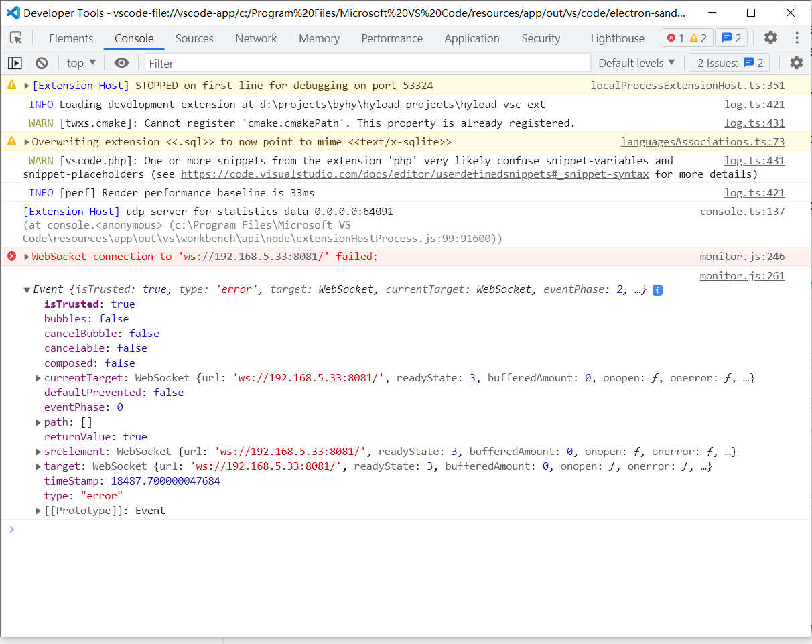812x644 pixels.
Task: Switch to the Sources tab
Action: (194, 38)
